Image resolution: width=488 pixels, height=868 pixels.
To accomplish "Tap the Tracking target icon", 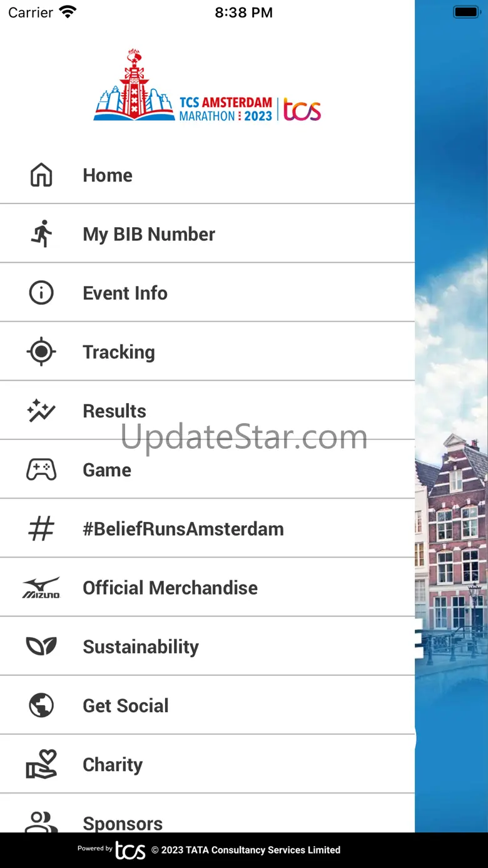I will 41,352.
